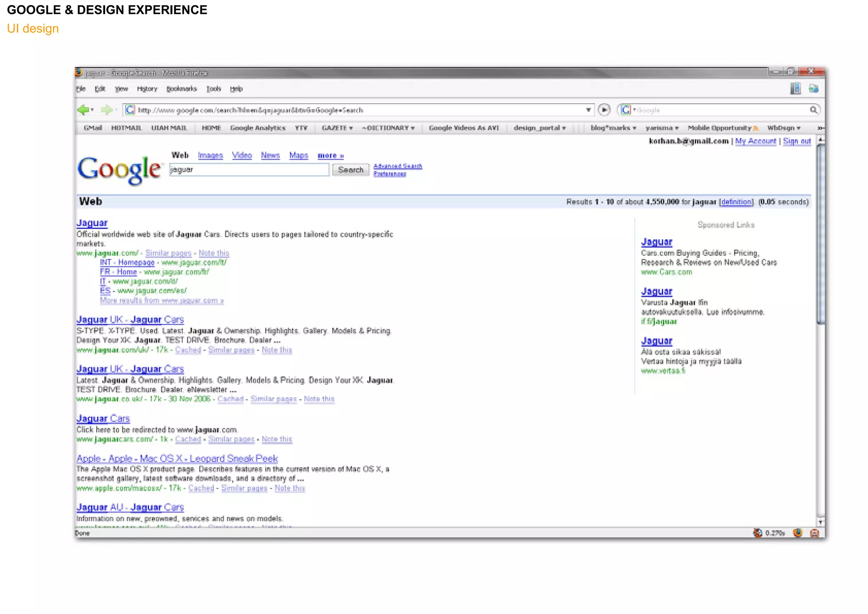The image size is (868, 614).
Task: Click the Firefox globe icon in status bar
Action: [x=798, y=533]
